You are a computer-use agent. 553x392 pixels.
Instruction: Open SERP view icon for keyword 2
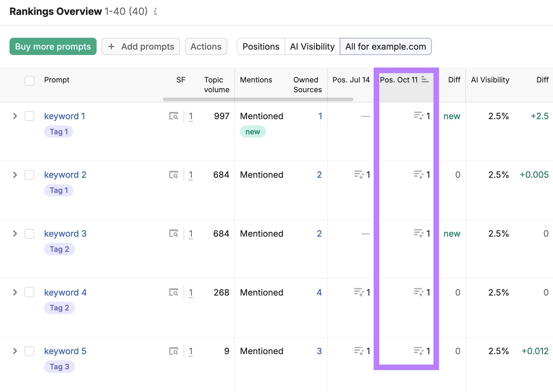coord(173,175)
